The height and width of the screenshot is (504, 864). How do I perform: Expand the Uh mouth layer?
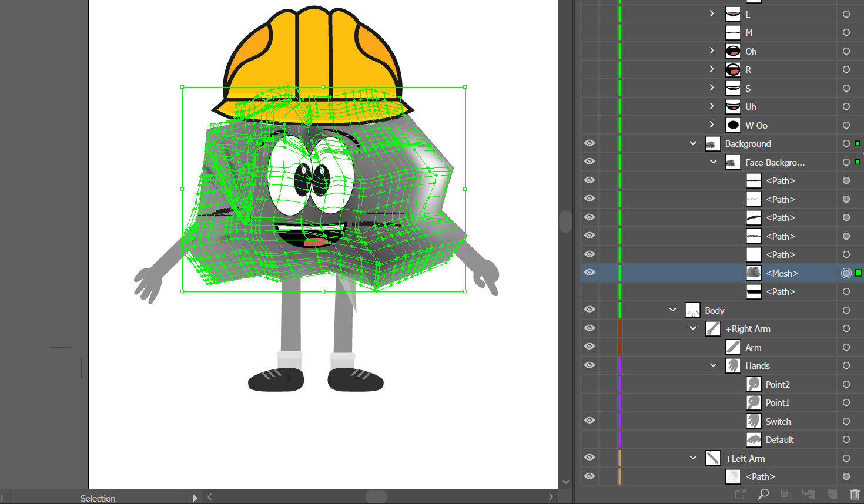[712, 106]
